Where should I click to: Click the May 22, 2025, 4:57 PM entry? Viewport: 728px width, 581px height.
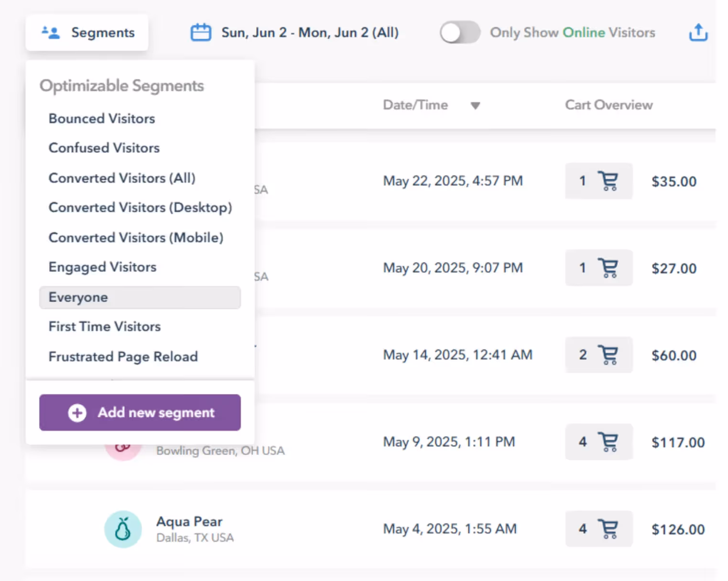tap(453, 181)
